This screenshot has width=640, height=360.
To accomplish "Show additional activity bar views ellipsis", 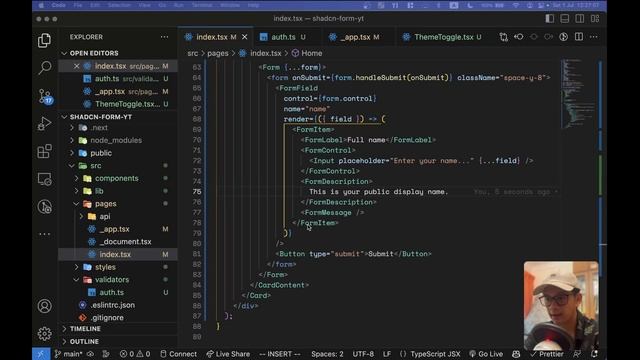I will 44,234.
